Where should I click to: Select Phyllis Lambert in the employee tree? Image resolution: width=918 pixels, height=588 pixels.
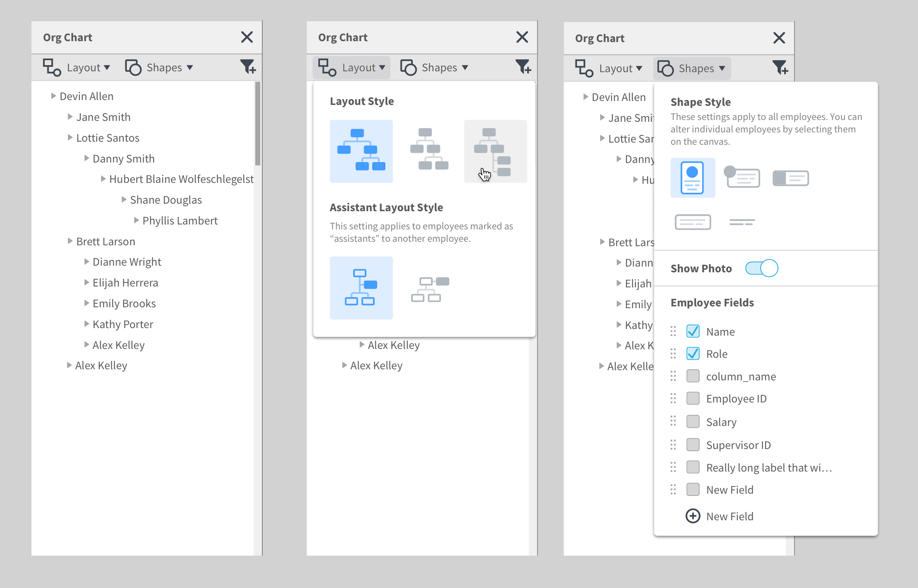(179, 220)
